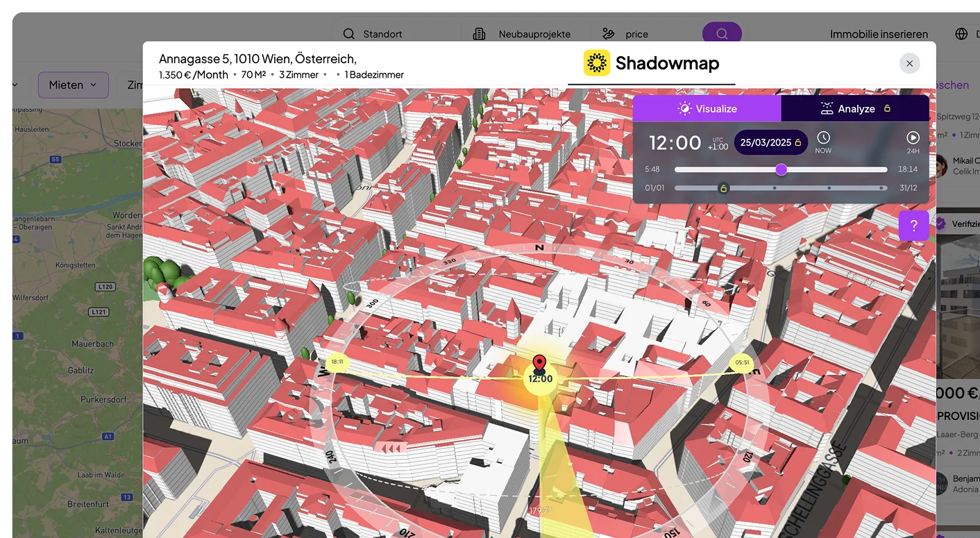Open the price filter field
The width and height of the screenshot is (980, 538).
coord(637,33)
